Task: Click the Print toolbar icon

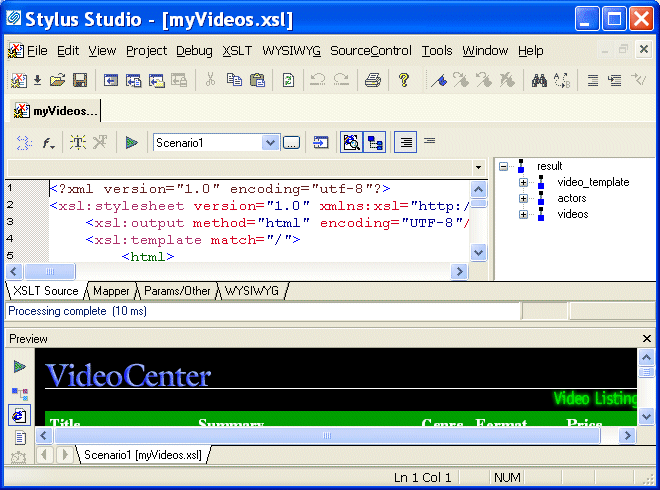Action: pos(373,81)
